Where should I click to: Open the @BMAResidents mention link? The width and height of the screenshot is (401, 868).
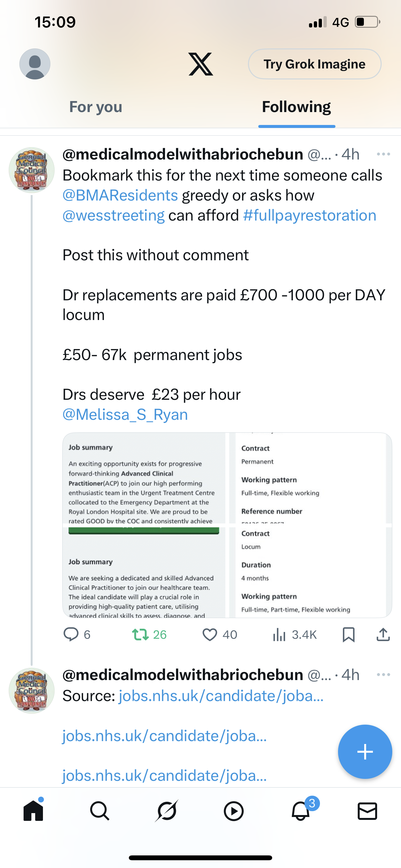(x=120, y=195)
